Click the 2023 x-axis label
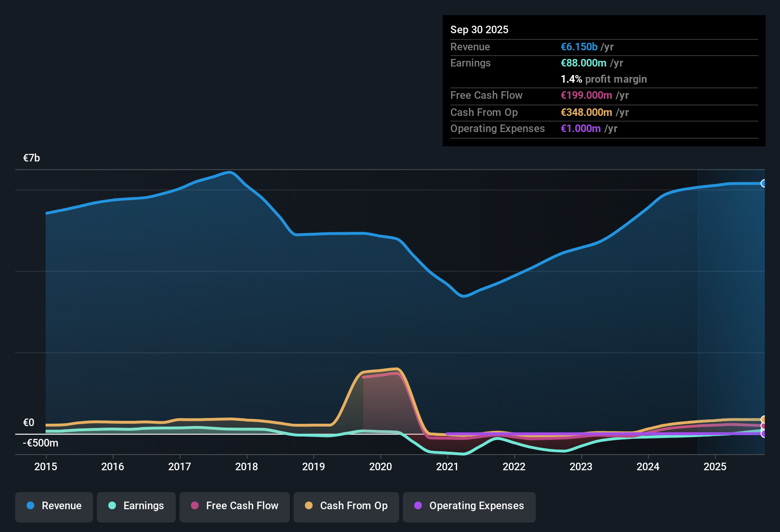This screenshot has width=780, height=532. point(581,467)
